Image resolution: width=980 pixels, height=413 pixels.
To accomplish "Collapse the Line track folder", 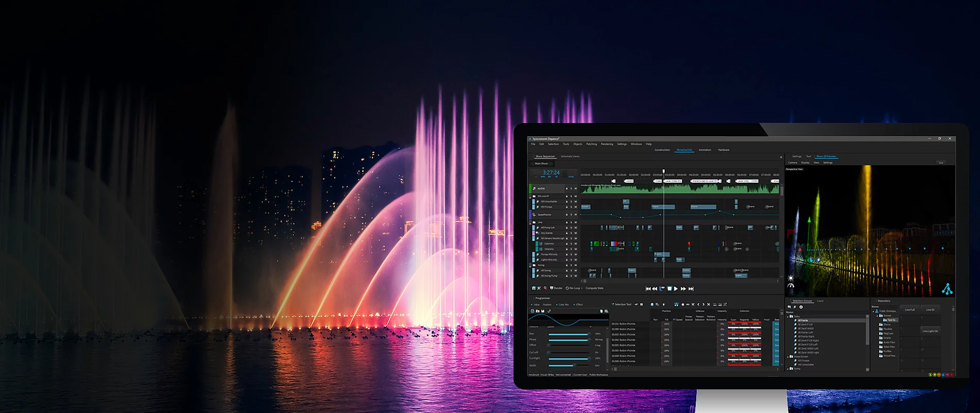I will 531,223.
